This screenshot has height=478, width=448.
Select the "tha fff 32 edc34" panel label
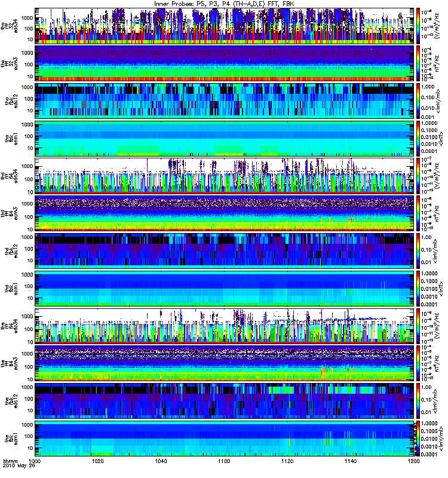(9, 26)
